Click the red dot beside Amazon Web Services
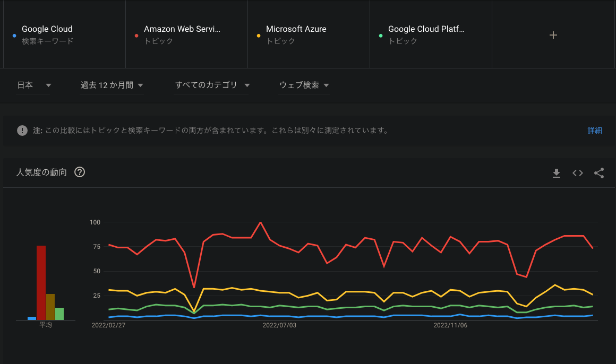The width and height of the screenshot is (616, 364). [x=136, y=36]
